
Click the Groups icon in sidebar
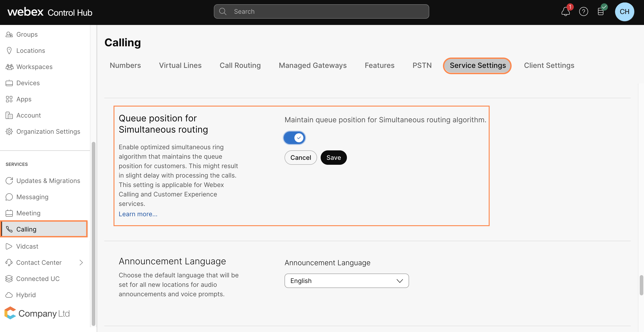click(9, 34)
